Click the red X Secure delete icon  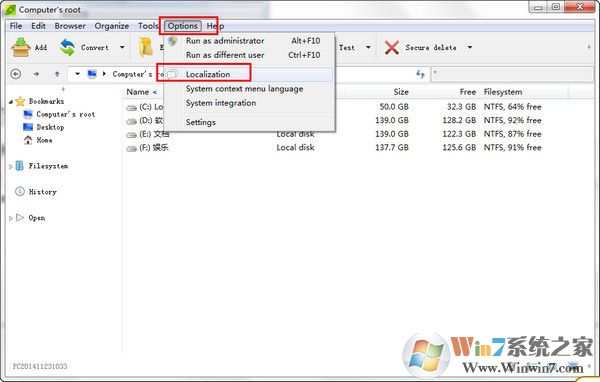[x=391, y=47]
